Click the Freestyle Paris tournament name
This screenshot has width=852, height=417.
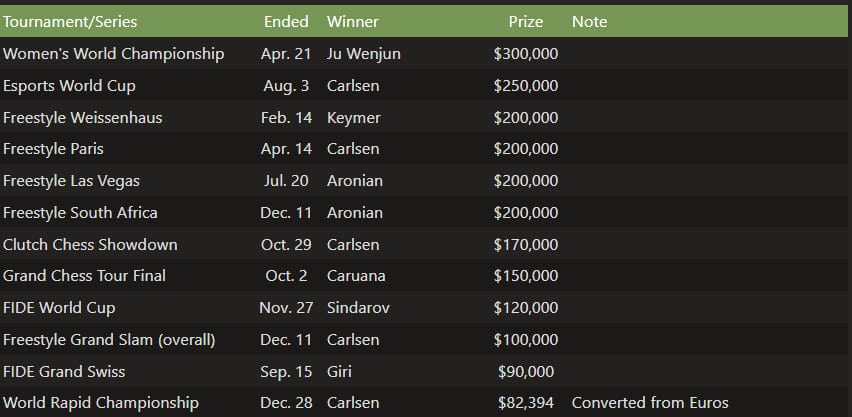pyautogui.click(x=53, y=149)
